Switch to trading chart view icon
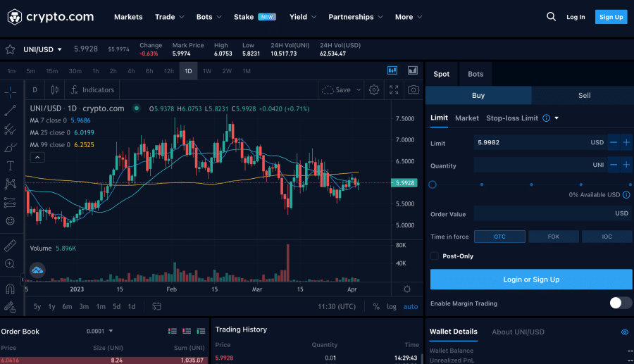634x364 pixels. pos(392,70)
